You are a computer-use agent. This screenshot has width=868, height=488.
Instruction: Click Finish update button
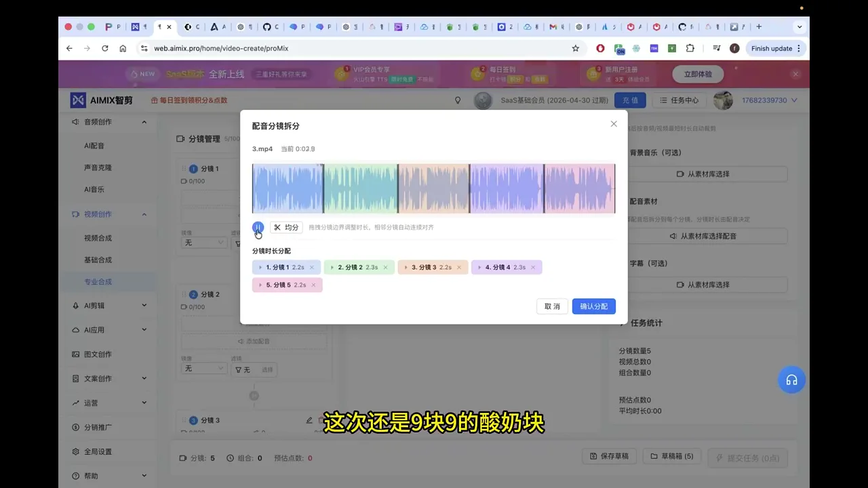(x=775, y=49)
